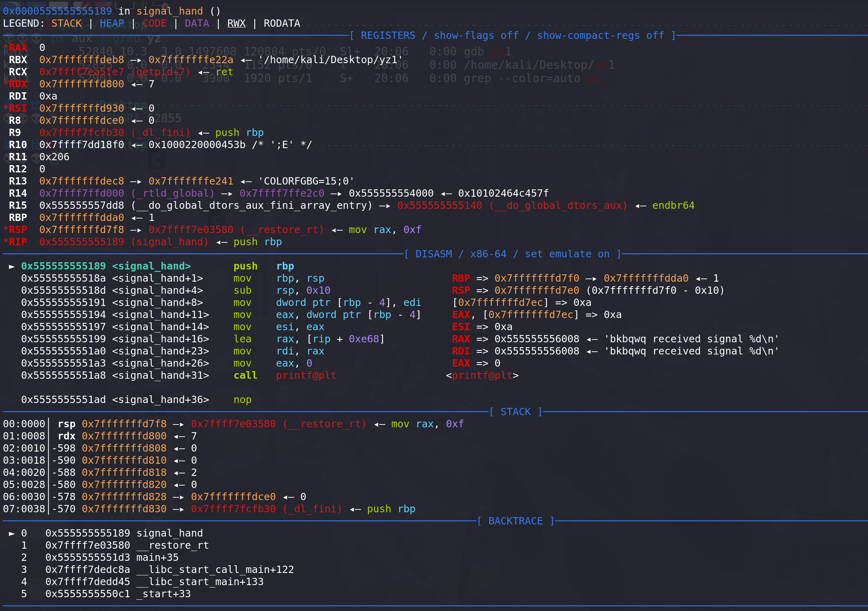Click the lea rax, [rip + 0xe68] instruction
Screen dimensions: 868x611
(309, 339)
